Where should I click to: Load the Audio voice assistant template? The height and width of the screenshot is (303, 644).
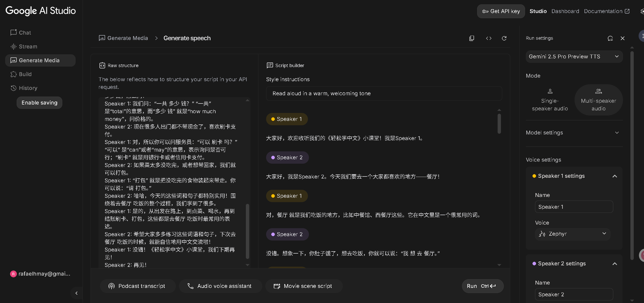click(220, 286)
